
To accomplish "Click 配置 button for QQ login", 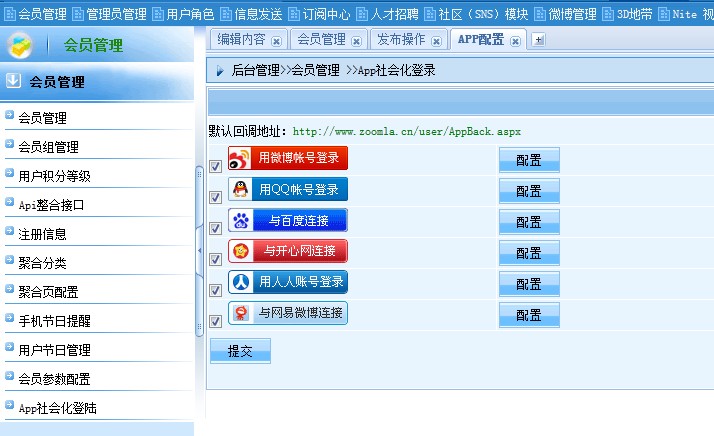I will [529, 191].
